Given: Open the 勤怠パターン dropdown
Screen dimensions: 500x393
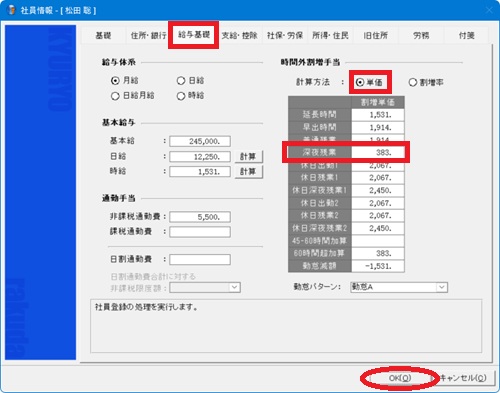Looking at the screenshot, I should click(442, 287).
